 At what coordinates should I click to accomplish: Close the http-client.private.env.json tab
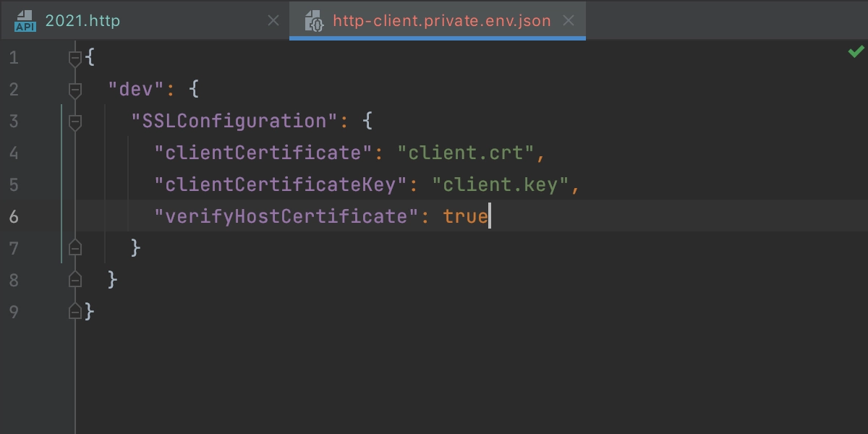[x=569, y=21]
